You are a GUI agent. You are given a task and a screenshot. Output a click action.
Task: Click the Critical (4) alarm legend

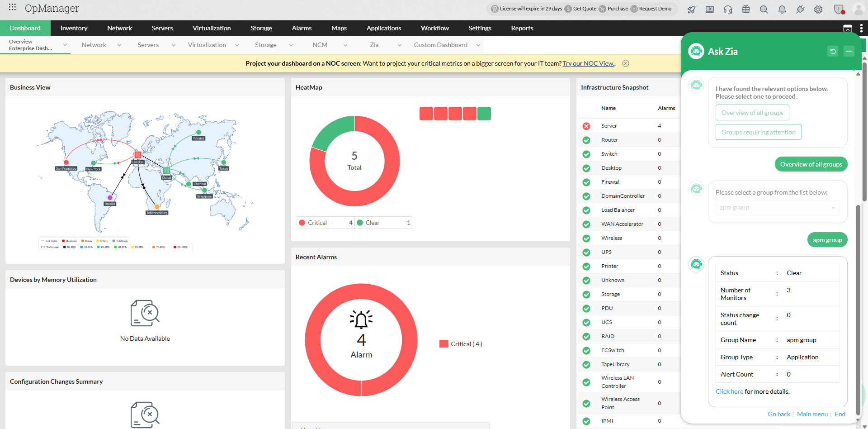pyautogui.click(x=461, y=344)
